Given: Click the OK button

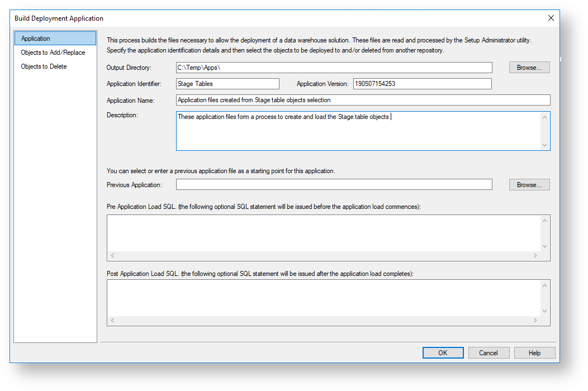Looking at the screenshot, I should pos(443,352).
